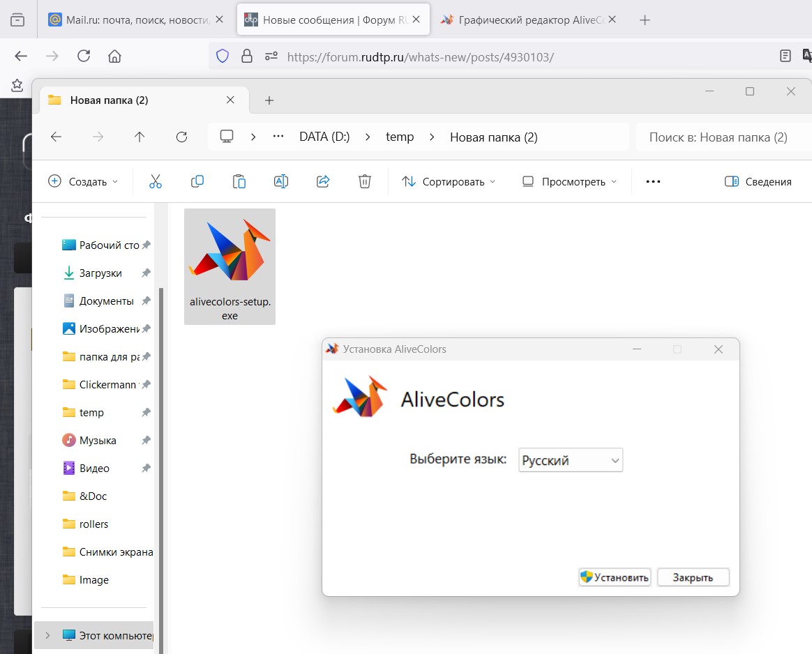Image resolution: width=812 pixels, height=654 pixels.
Task: Open the three-dots more options in Explorer toolbar
Action: 653,181
